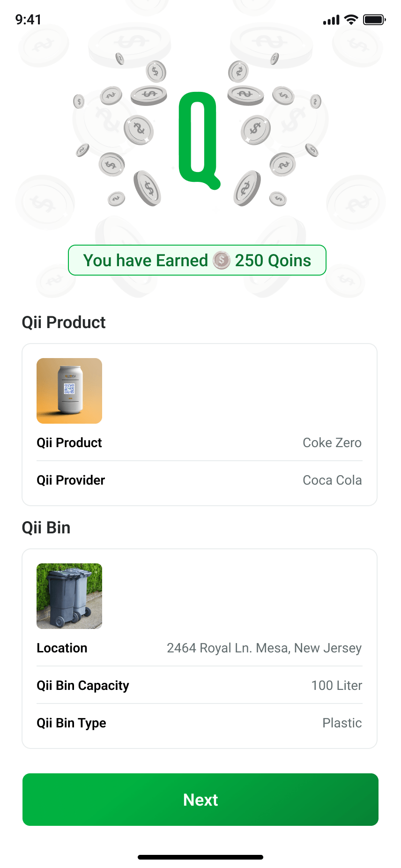Screen dimensions: 401x868
Task: Tap the coin icon beside 250 Qoins
Action: [222, 260]
